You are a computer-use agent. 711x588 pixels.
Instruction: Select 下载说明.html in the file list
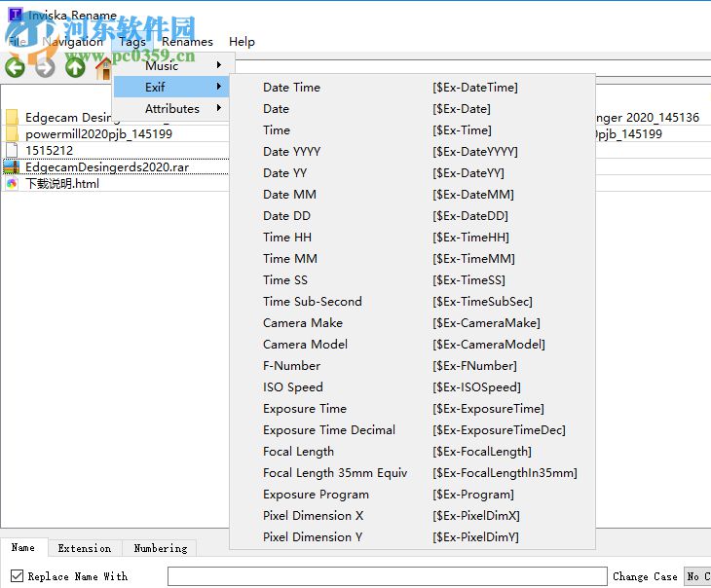[62, 184]
